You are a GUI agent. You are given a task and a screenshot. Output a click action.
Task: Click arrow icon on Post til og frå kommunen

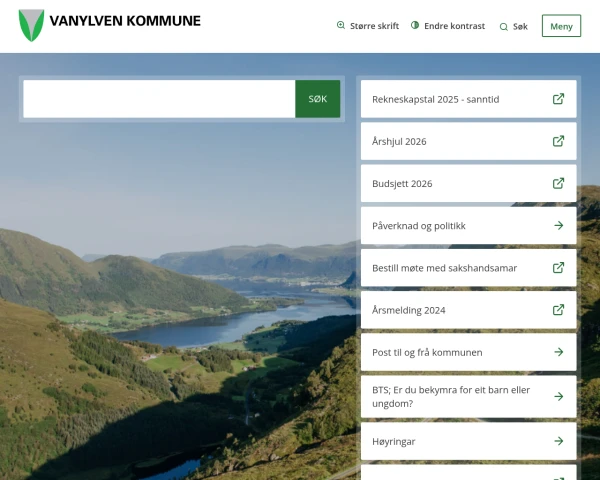point(558,352)
